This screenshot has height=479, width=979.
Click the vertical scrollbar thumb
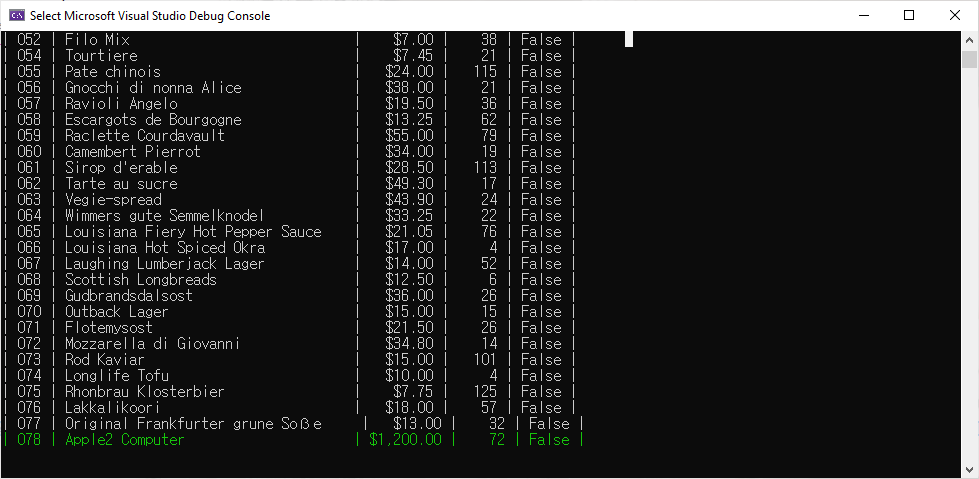coord(969,60)
